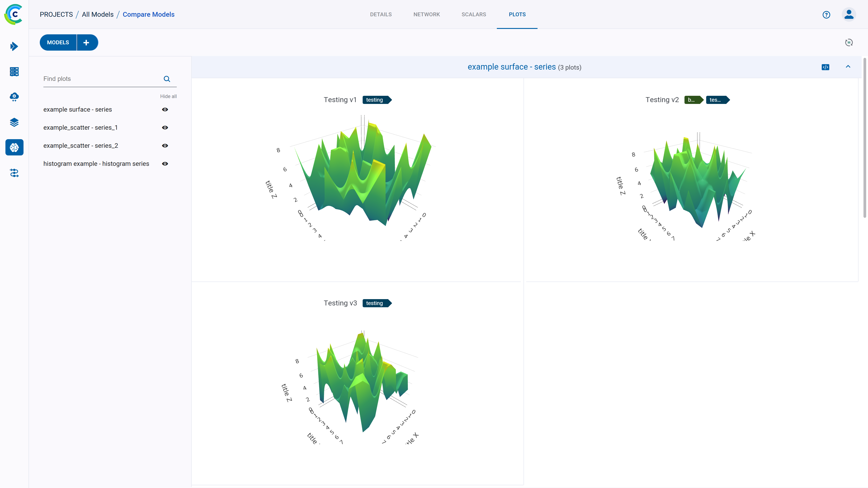Click the auto-refresh pause icon
868x488 pixels.
tap(849, 42)
